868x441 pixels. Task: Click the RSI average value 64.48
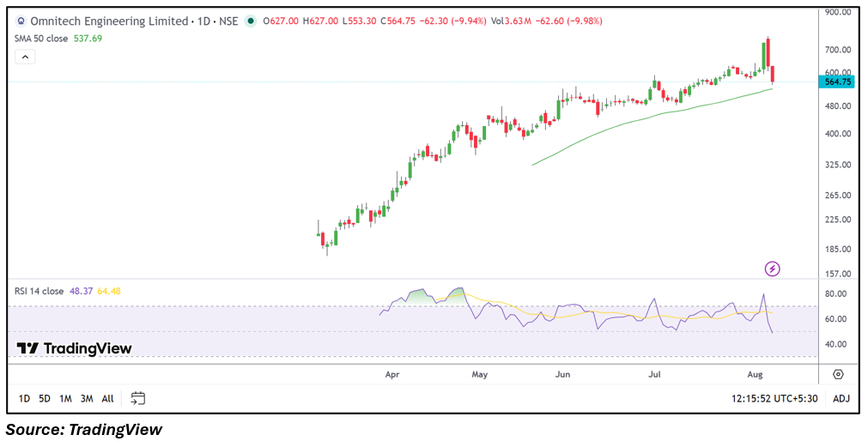click(108, 291)
